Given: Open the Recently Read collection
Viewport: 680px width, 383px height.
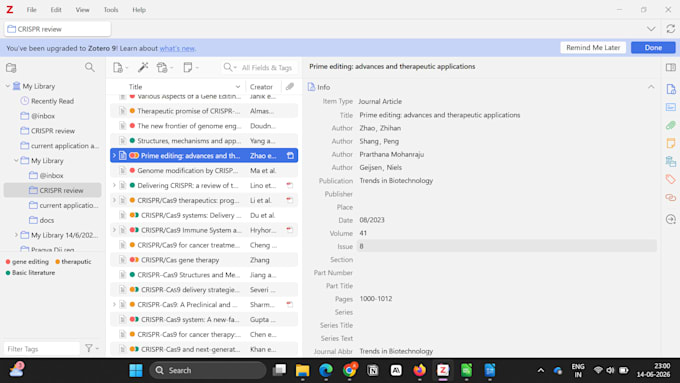Looking at the screenshot, I should coord(52,101).
